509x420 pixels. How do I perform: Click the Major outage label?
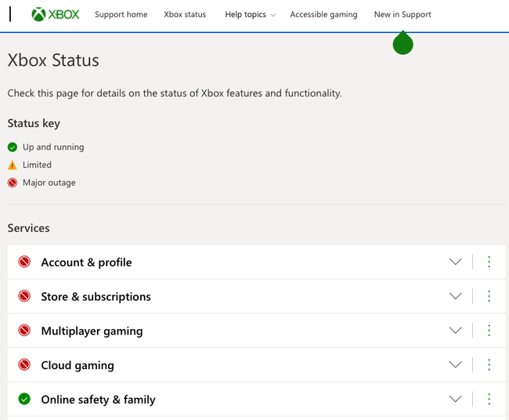point(49,183)
